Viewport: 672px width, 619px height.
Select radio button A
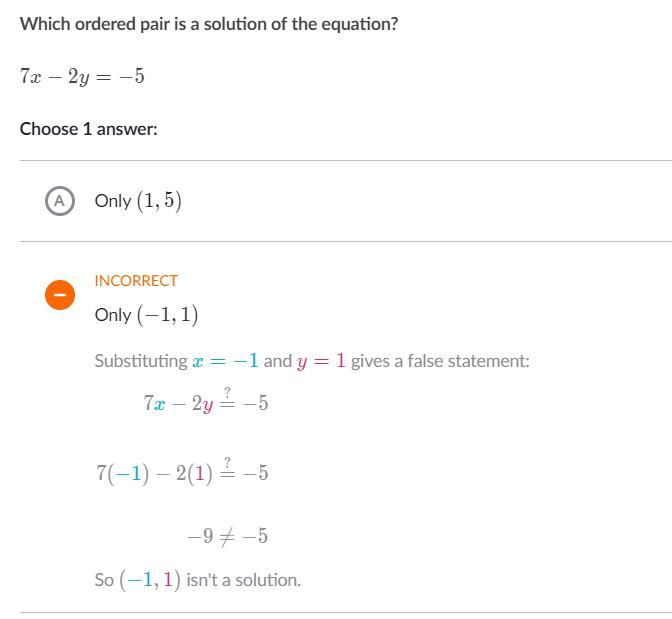click(60, 201)
